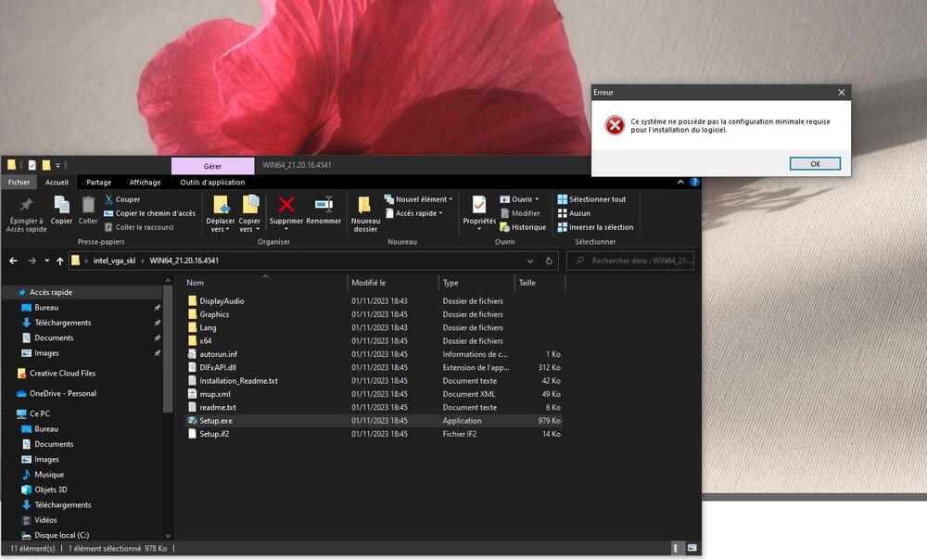The height and width of the screenshot is (560, 927).
Task: Click the Renommer icon in ribbon
Action: point(324,205)
